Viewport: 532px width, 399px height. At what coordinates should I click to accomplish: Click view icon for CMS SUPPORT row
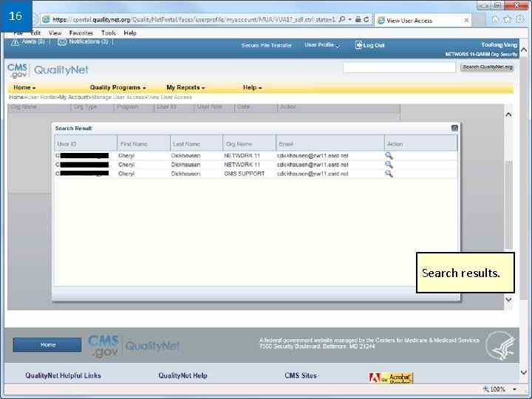(389, 174)
